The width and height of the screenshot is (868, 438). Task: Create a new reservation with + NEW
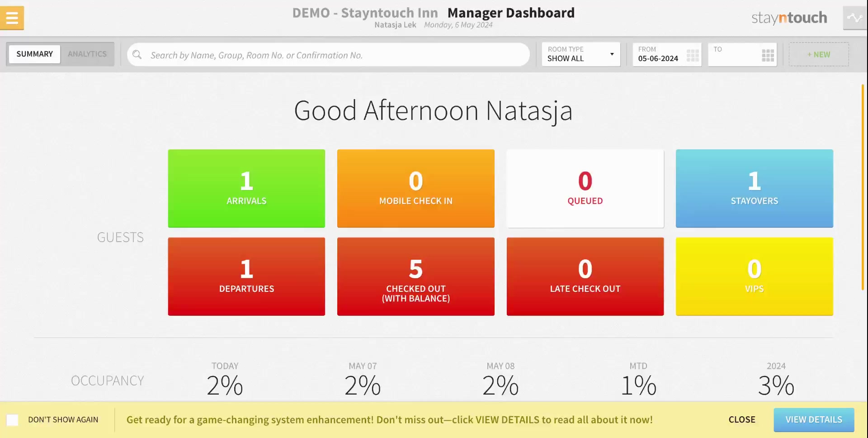[x=819, y=54]
